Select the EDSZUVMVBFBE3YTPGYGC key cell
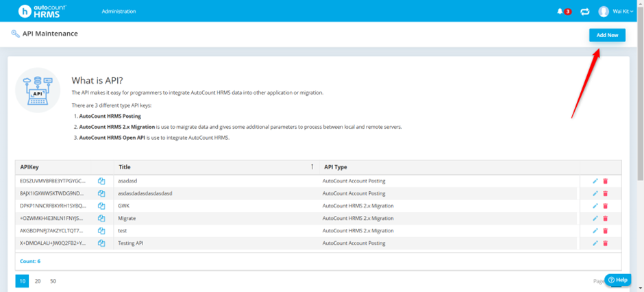 [x=53, y=181]
